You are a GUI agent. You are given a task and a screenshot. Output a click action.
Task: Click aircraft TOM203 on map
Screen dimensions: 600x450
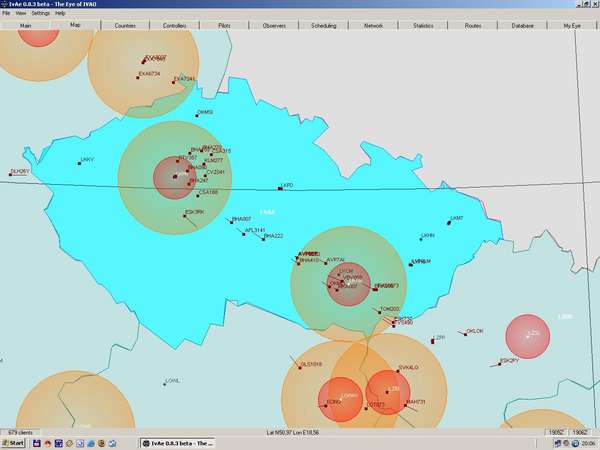click(380, 312)
